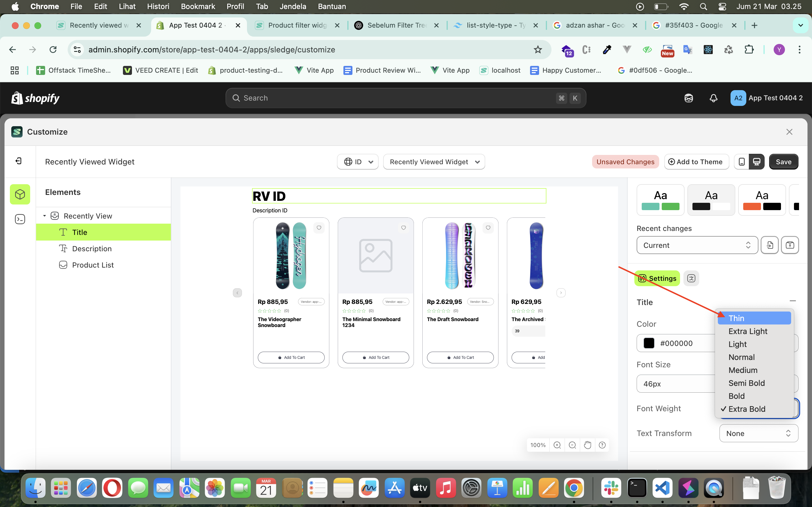The height and width of the screenshot is (507, 812).
Task: Favorite the Videographer Snowboard heart icon
Action: tap(319, 228)
